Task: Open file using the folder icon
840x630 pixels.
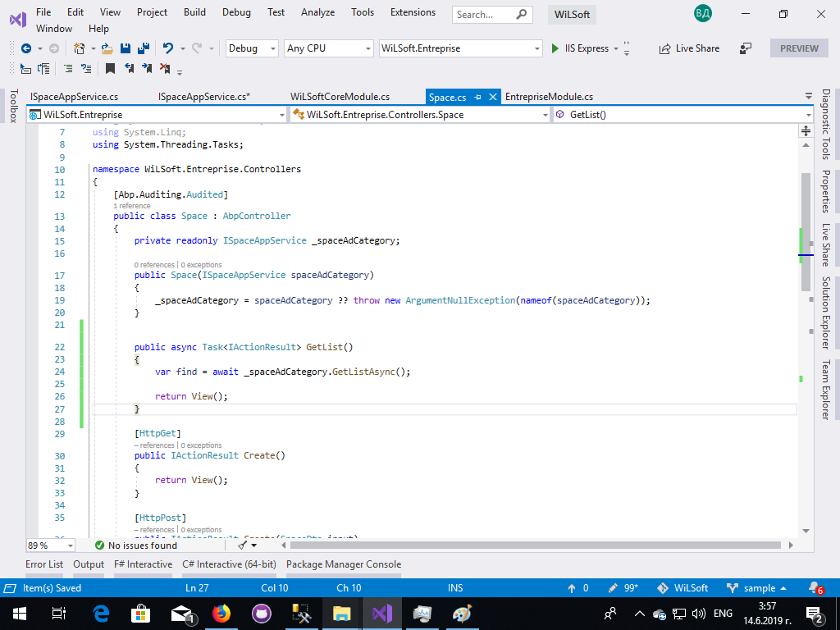Action: pos(107,48)
